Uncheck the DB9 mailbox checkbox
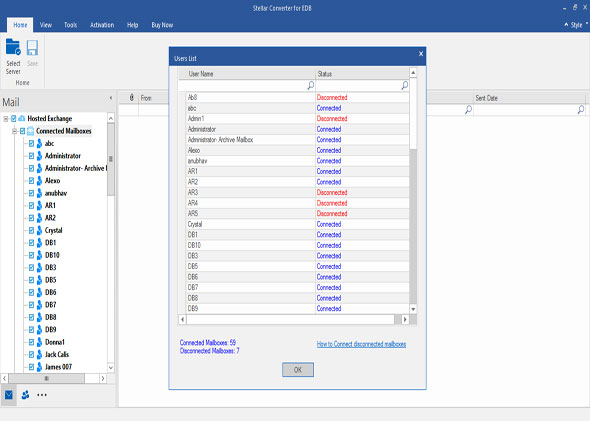590x421 pixels. [x=31, y=330]
